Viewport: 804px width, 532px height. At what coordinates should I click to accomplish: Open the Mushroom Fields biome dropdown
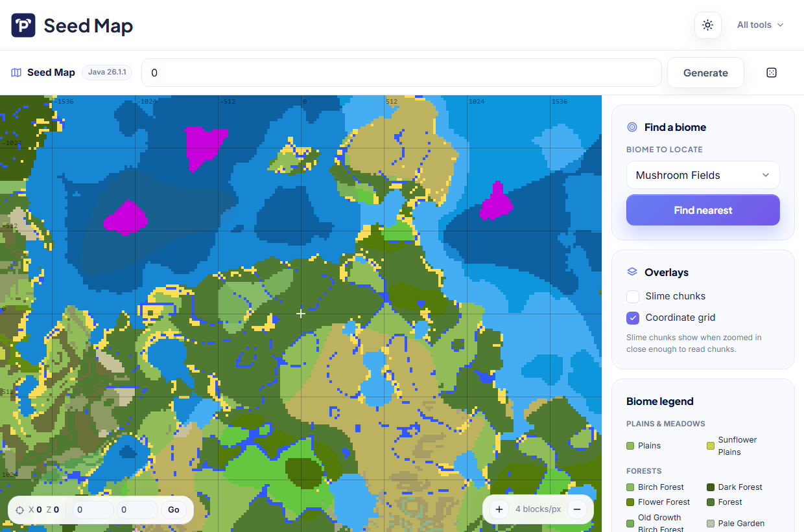click(703, 175)
